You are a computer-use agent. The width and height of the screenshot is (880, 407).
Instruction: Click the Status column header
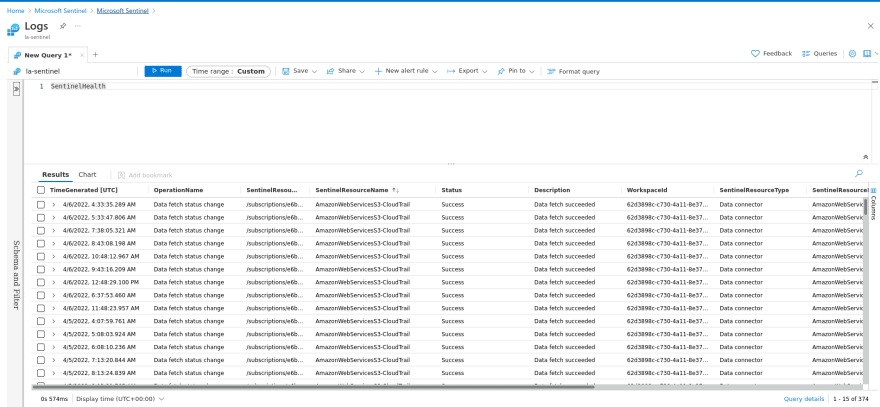pos(451,190)
